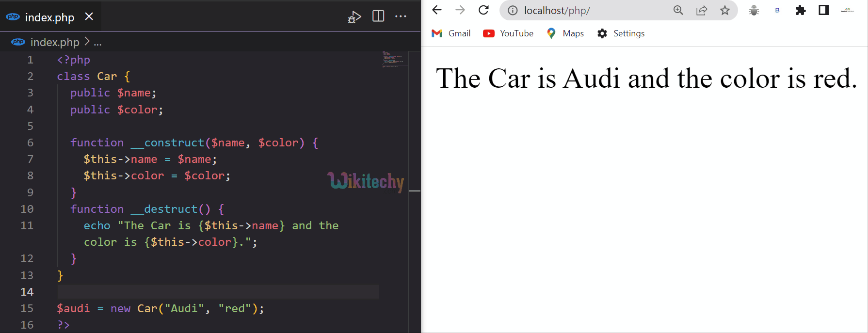Click the '__construct' function name
This screenshot has width=868, height=333.
[x=167, y=143]
